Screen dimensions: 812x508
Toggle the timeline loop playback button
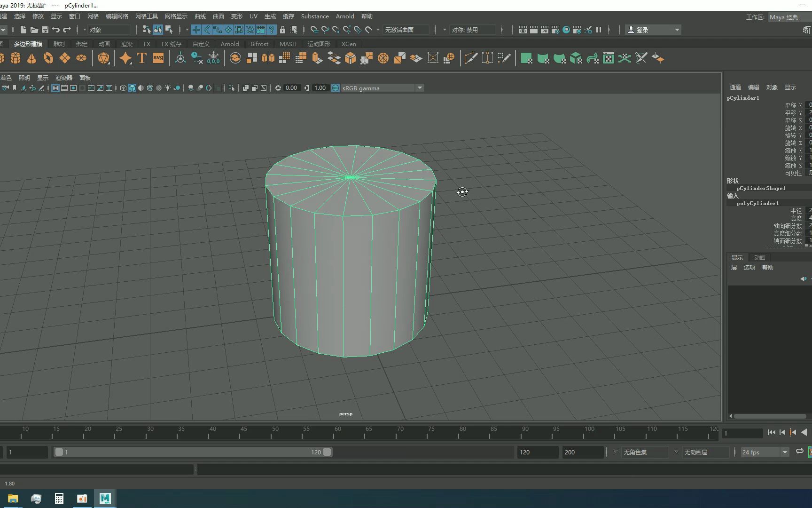pyautogui.click(x=799, y=452)
